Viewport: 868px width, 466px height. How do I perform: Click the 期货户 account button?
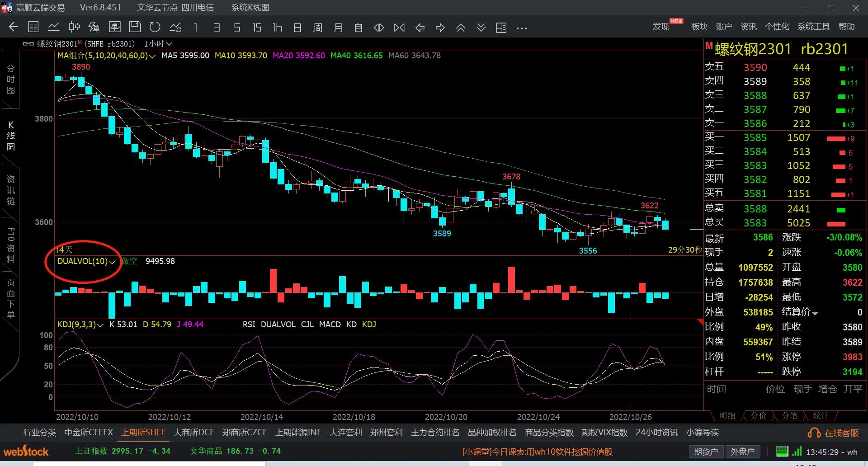[x=706, y=452]
